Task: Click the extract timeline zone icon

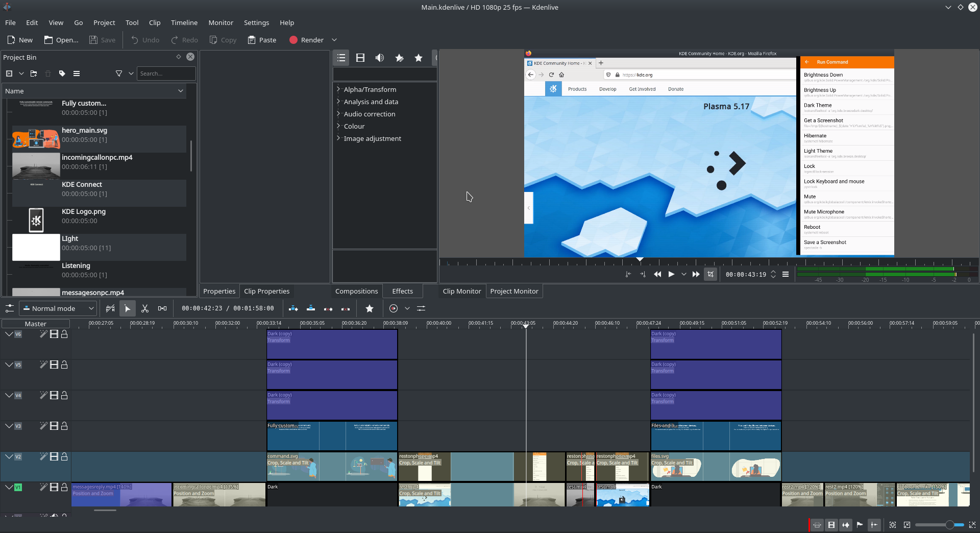Action: (328, 308)
